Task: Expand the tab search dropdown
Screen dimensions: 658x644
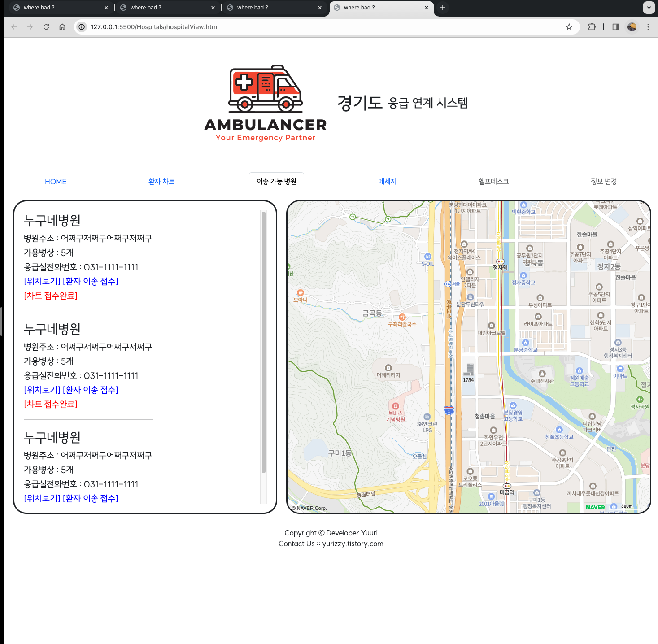Action: pos(649,8)
